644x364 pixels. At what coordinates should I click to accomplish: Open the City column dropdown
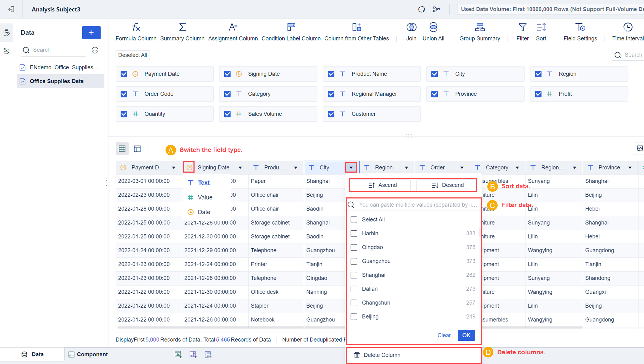click(351, 167)
